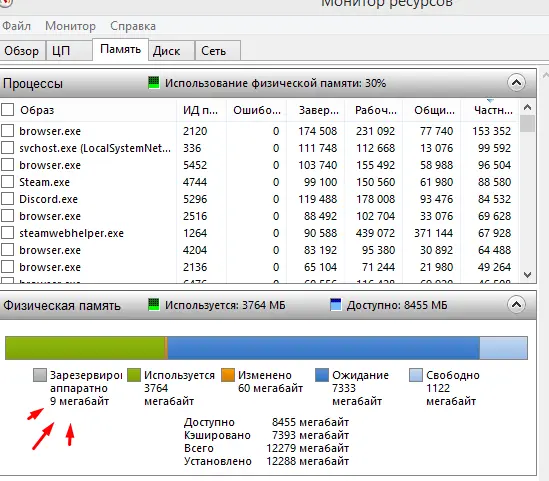This screenshot has height=481, width=549.
Task: Click the Используется: 3764 МБ header text
Action: click(225, 305)
